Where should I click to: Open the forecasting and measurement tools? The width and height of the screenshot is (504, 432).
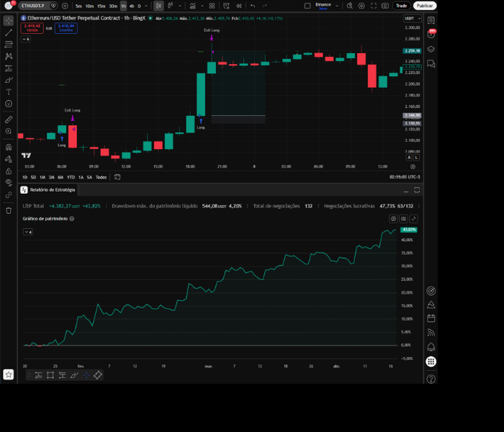(x=9, y=68)
